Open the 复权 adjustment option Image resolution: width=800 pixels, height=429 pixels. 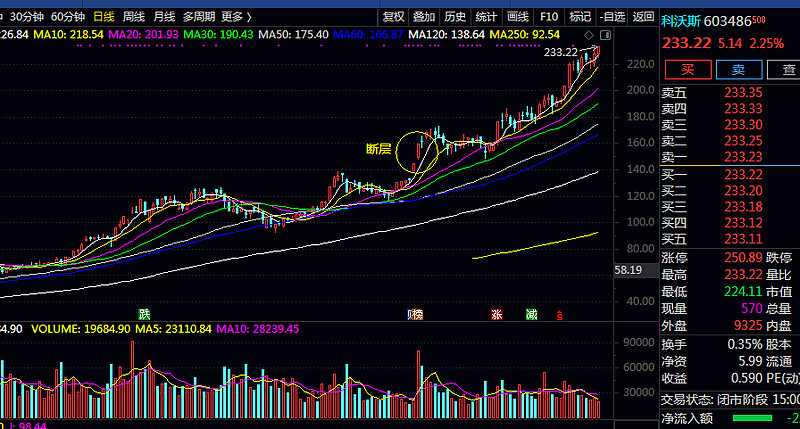pos(393,17)
